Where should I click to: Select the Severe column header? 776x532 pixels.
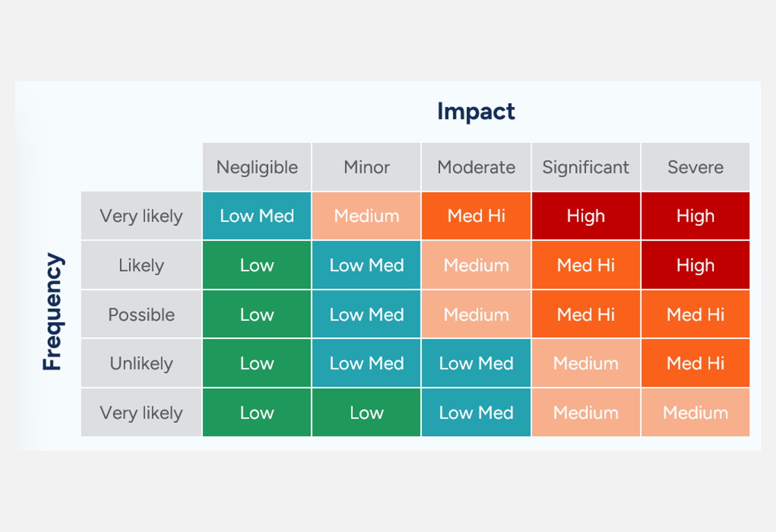pyautogui.click(x=695, y=167)
